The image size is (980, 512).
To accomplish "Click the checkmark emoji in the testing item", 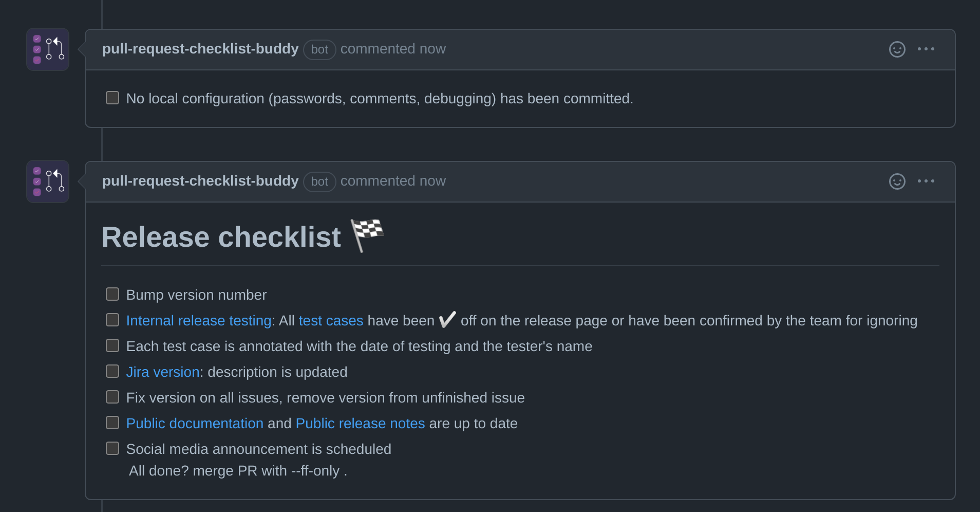I will click(x=447, y=319).
